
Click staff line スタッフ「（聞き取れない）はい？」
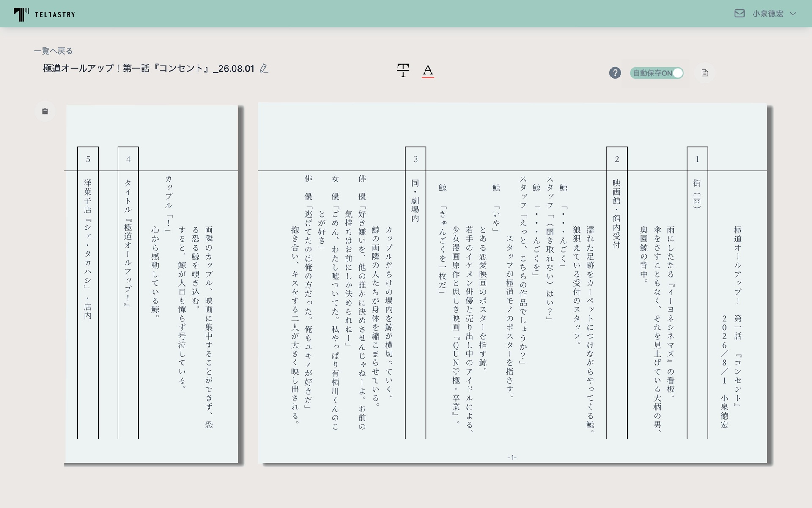(x=550, y=248)
